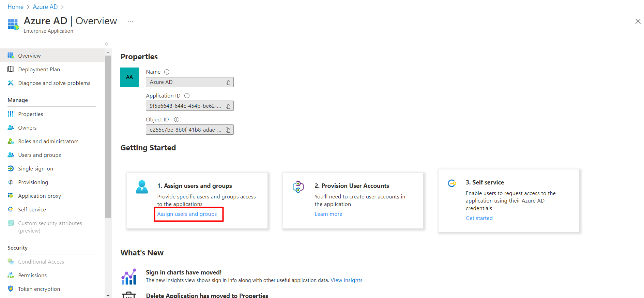Screen dimensions: 644x298
Task: Click the Assign users and groups person icon
Action: click(x=142, y=187)
